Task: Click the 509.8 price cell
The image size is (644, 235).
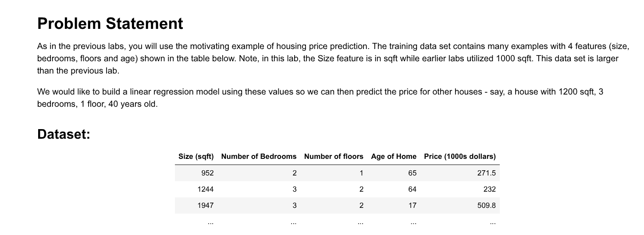Action: coord(486,205)
